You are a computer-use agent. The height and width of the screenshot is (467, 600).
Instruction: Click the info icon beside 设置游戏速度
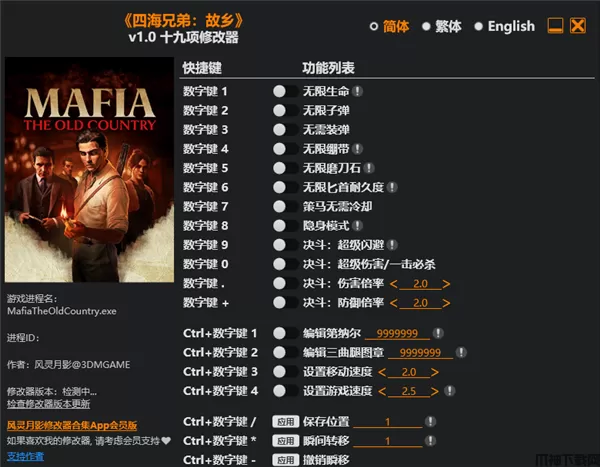point(450,391)
